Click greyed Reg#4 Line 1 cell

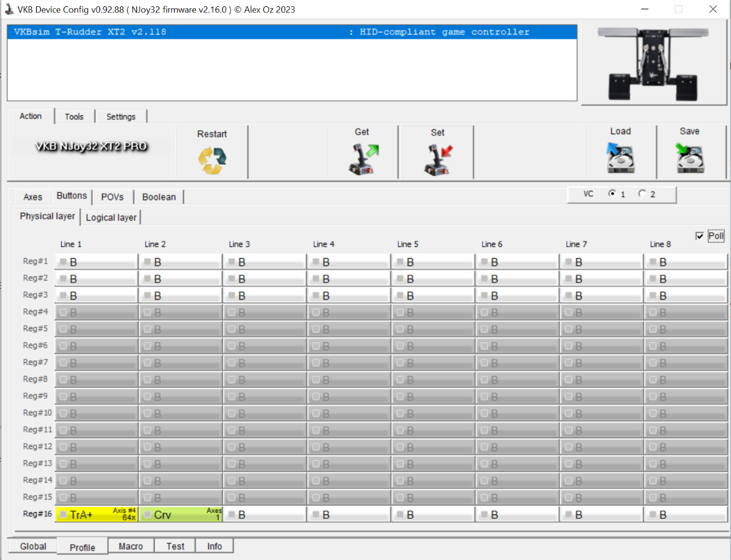point(96,312)
